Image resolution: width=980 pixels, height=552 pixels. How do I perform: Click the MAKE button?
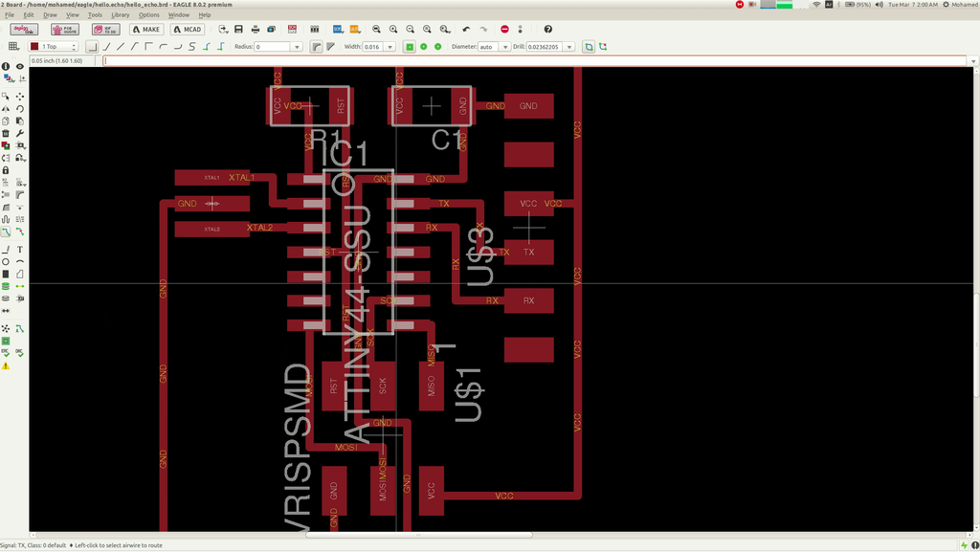tap(146, 30)
